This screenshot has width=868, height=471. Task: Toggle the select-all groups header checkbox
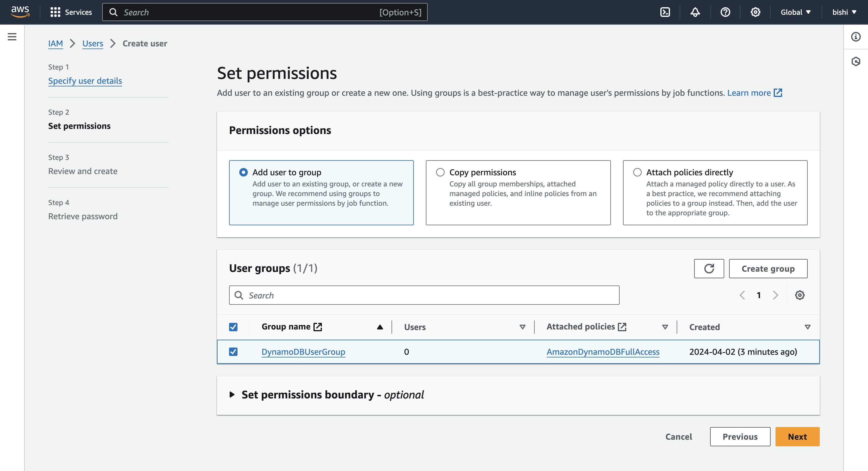click(x=233, y=327)
